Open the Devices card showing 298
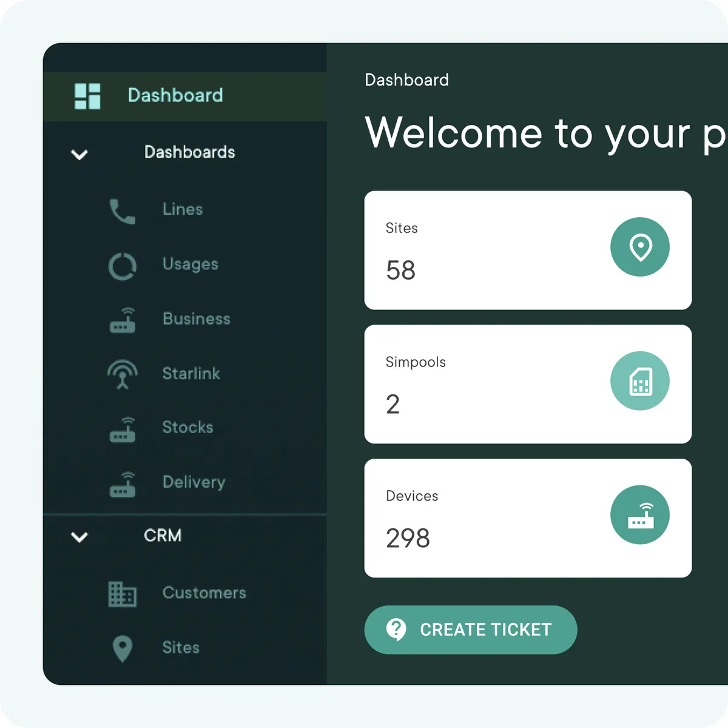 pos(528,518)
